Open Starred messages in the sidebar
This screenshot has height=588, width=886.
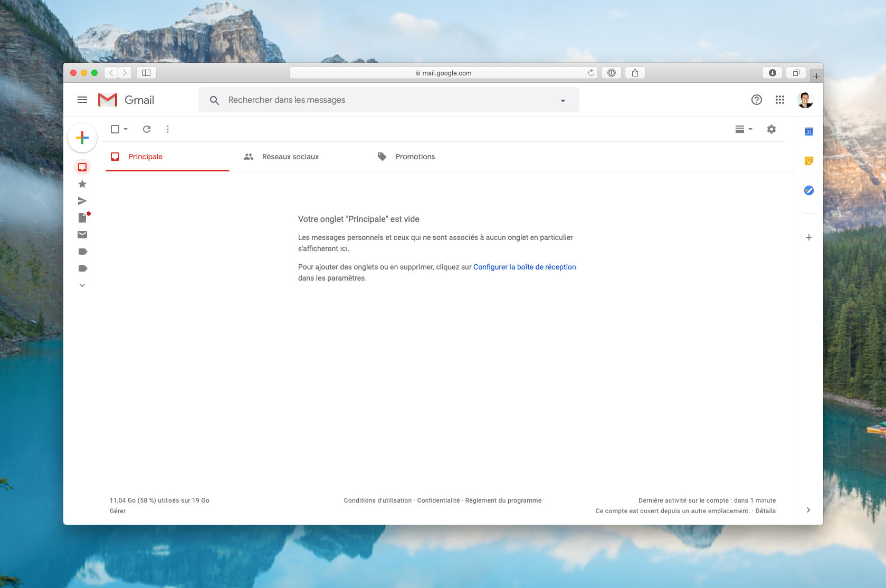click(82, 184)
